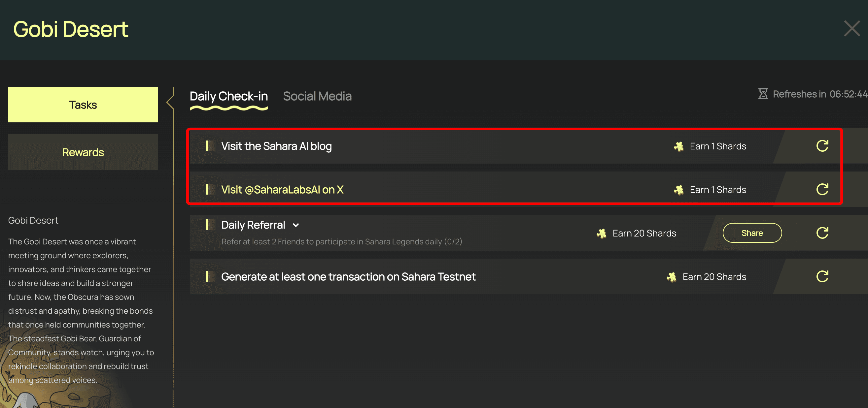The image size is (868, 408).
Task: Refresh the Daily Referral task status
Action: 822,233
